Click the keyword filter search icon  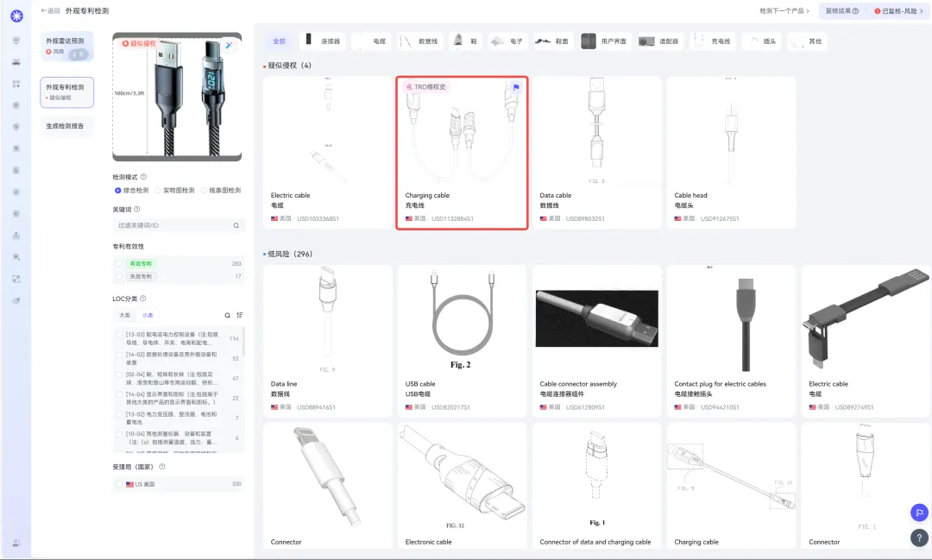tap(236, 225)
